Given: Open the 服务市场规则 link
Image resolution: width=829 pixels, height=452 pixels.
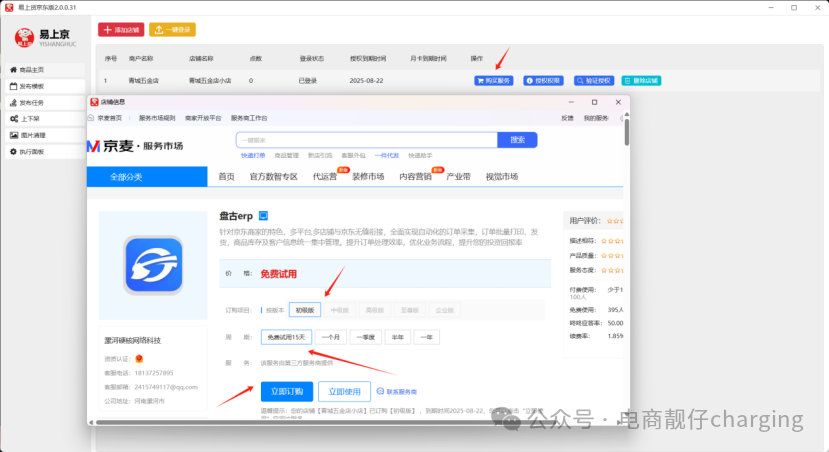Looking at the screenshot, I should click(157, 118).
